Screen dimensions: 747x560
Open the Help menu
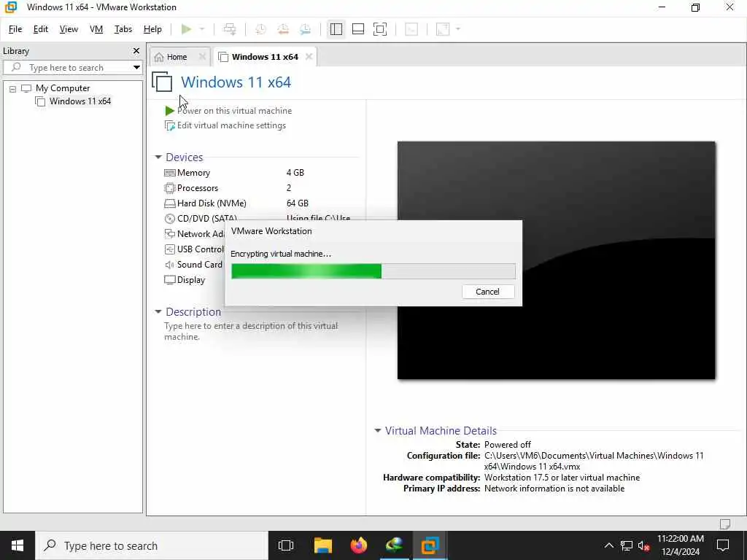click(152, 29)
